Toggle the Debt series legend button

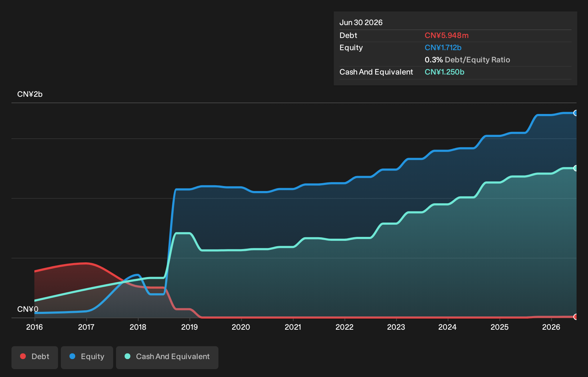point(35,357)
